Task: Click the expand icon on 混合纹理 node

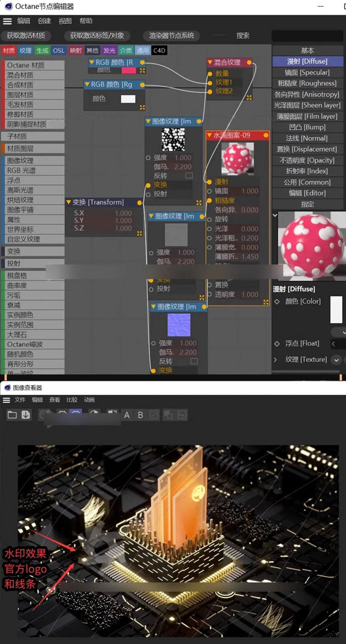Action: click(249, 98)
